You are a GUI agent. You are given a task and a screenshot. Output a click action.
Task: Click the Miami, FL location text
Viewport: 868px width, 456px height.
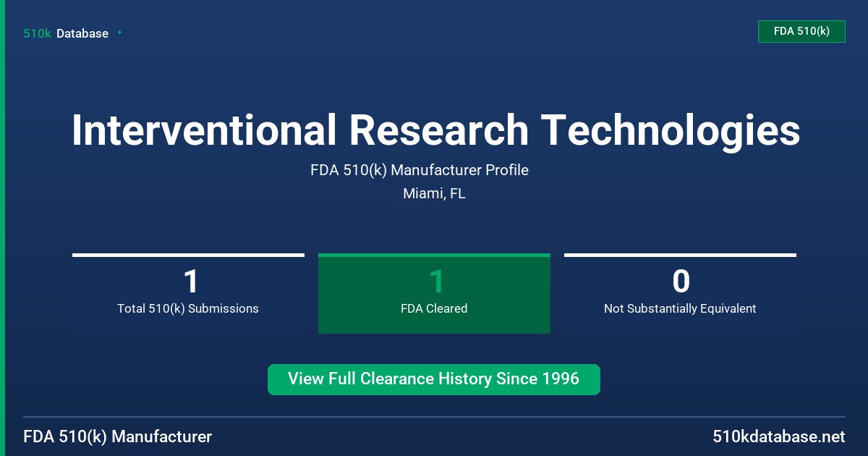click(434, 194)
